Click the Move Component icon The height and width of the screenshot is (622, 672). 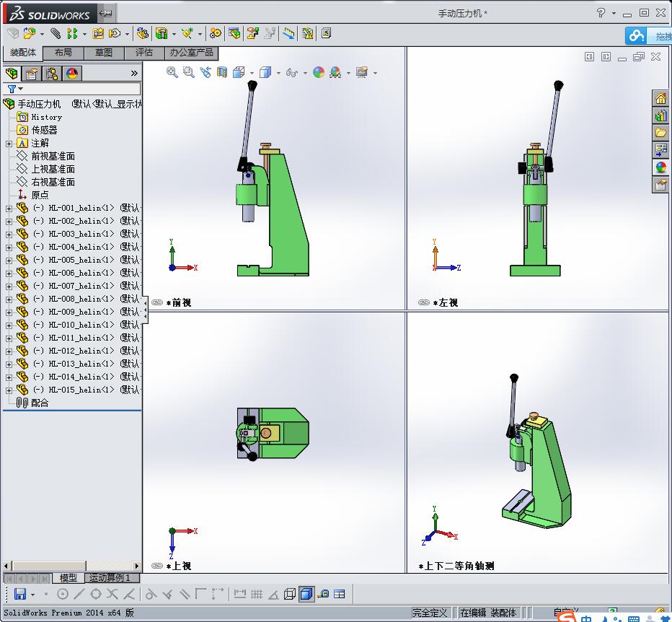coord(115,33)
